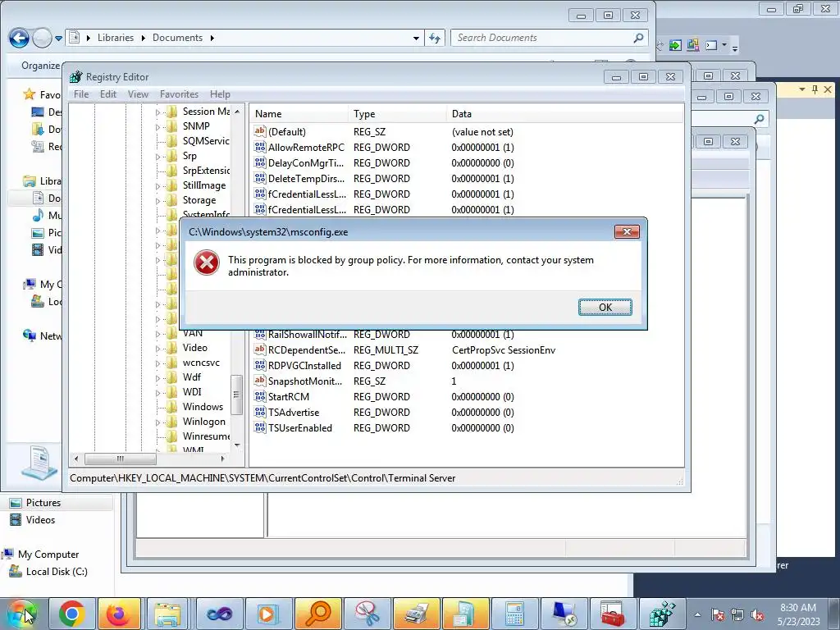Open the View menu in Registry Editor
840x630 pixels.
[138, 94]
